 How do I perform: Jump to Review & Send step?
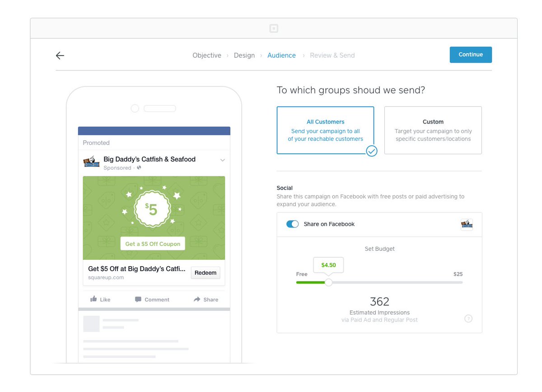pos(332,55)
